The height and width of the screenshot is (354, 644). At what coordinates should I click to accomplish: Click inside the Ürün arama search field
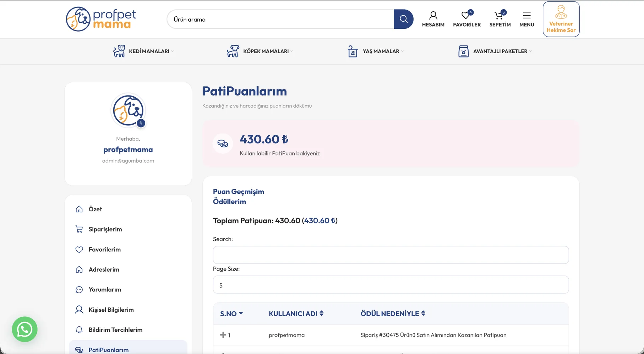[x=280, y=19]
